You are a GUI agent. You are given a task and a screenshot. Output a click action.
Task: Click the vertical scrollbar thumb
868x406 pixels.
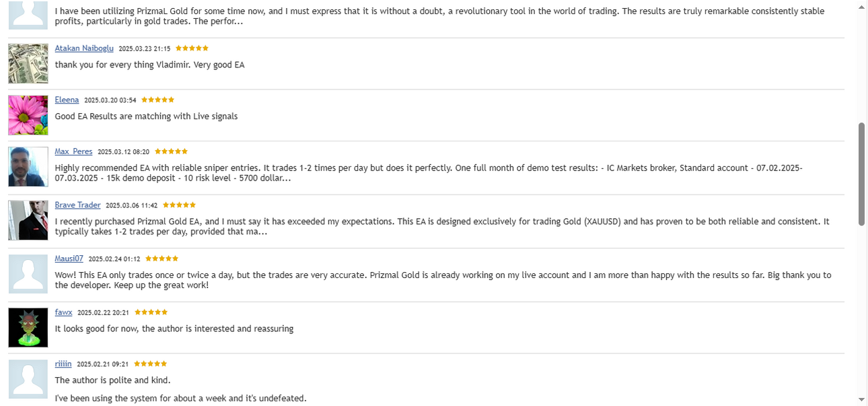(862, 174)
